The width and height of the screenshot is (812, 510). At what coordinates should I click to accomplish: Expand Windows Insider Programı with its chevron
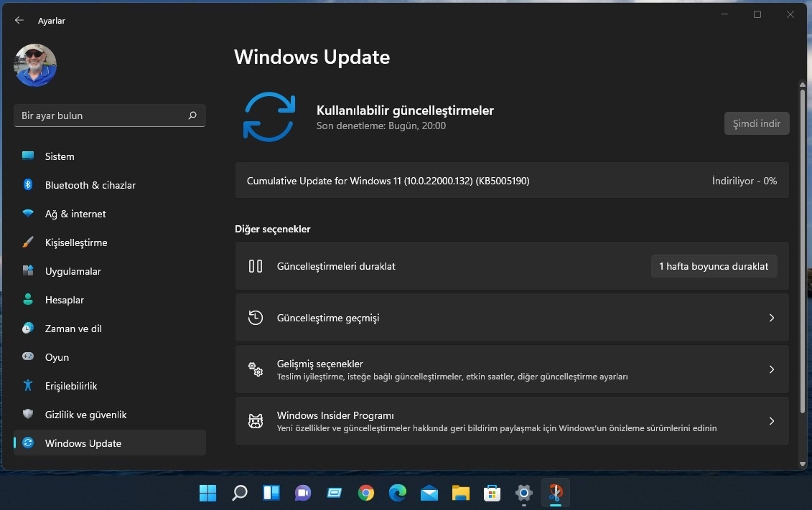771,421
